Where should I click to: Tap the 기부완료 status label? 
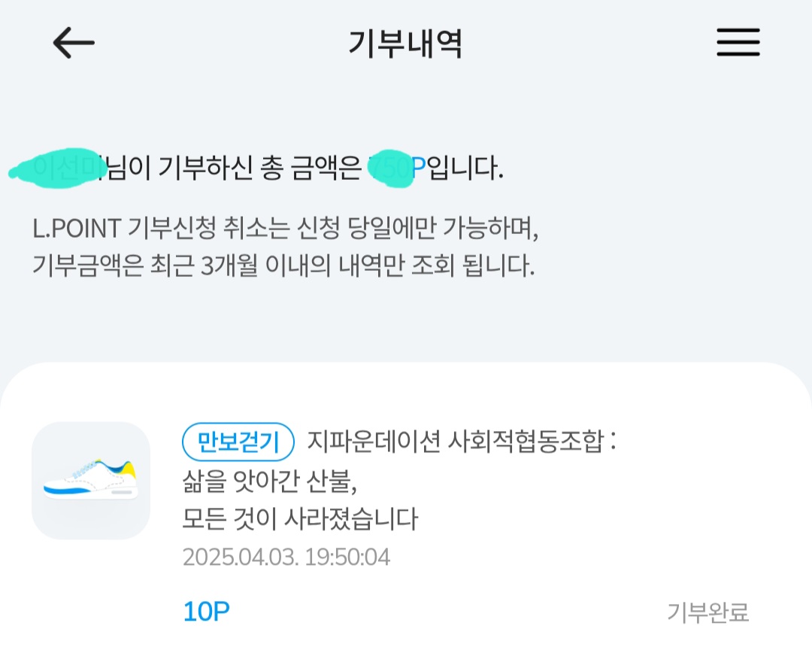[x=707, y=612]
